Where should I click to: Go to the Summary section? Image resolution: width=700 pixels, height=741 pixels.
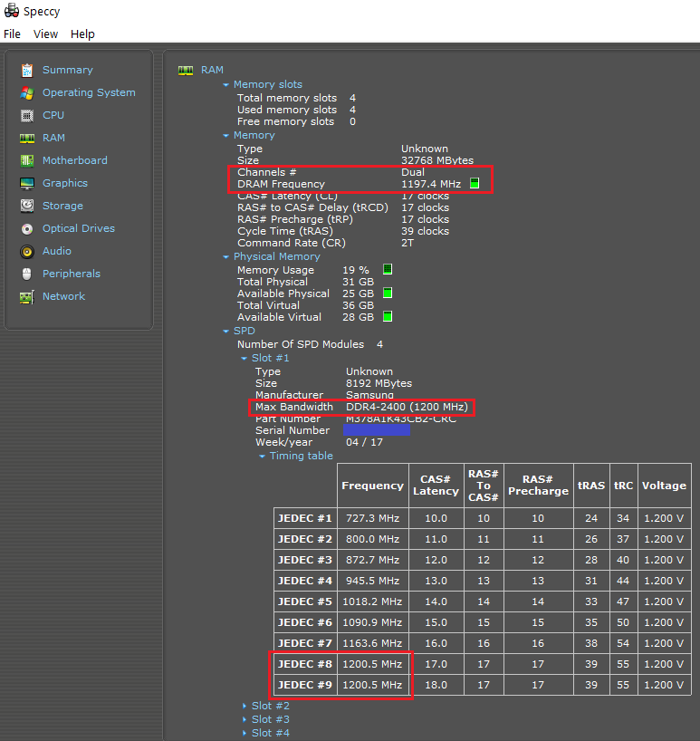pyautogui.click(x=68, y=70)
